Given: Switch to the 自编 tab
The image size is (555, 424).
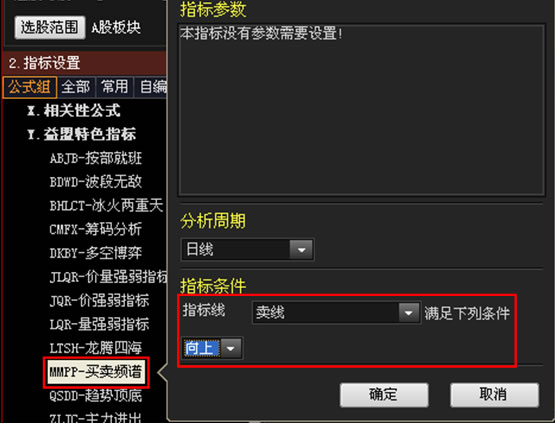Looking at the screenshot, I should 151,87.
